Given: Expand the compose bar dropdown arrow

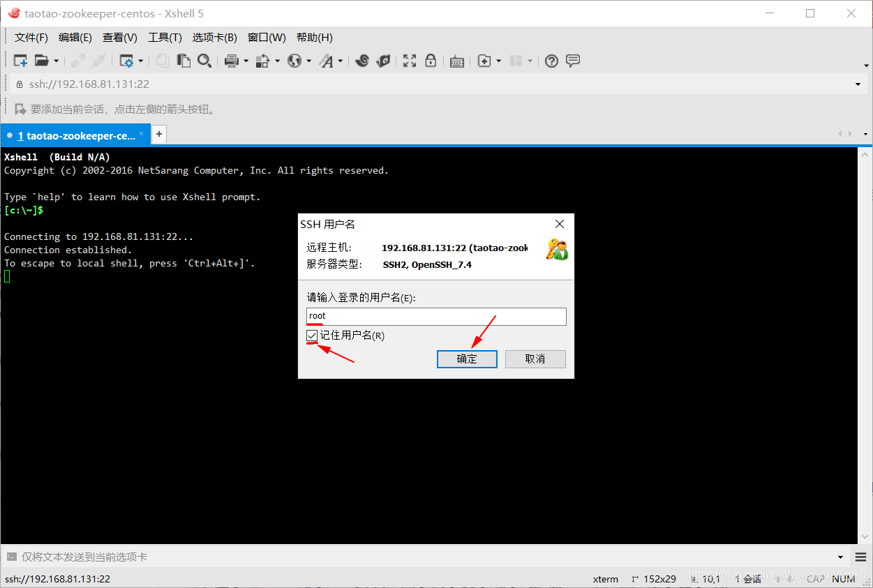Looking at the screenshot, I should (840, 557).
